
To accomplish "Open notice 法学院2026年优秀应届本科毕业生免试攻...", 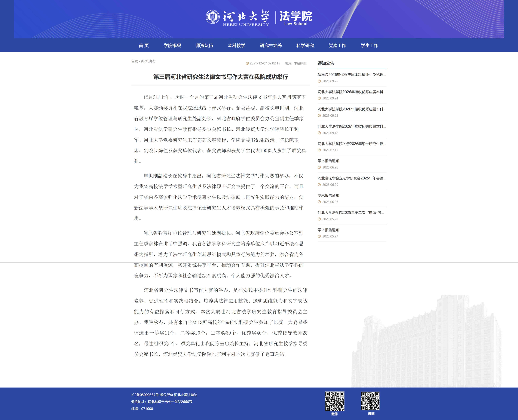I will pyautogui.click(x=352, y=75).
